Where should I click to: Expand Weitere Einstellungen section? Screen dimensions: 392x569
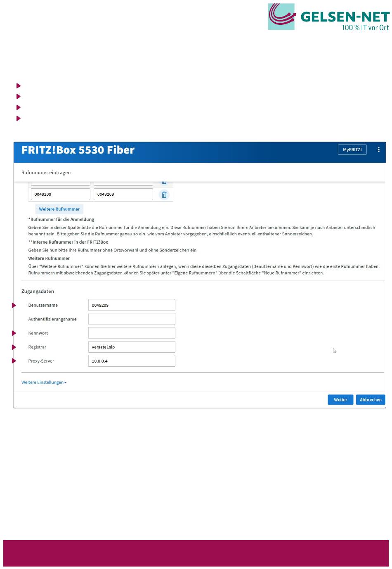pyautogui.click(x=44, y=382)
